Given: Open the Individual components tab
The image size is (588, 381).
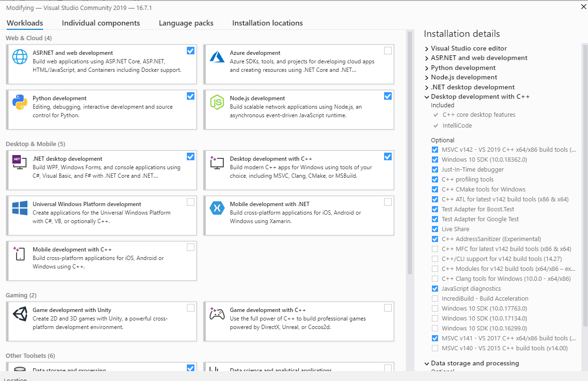Looking at the screenshot, I should click(x=101, y=23).
